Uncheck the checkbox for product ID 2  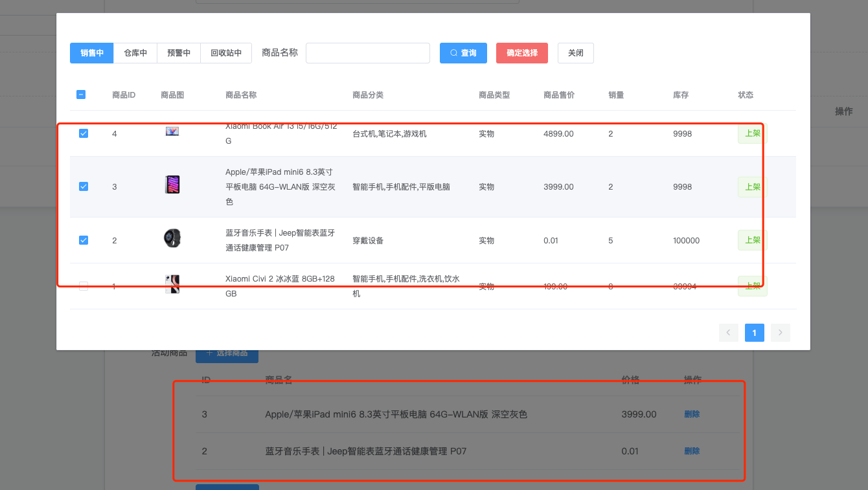84,240
